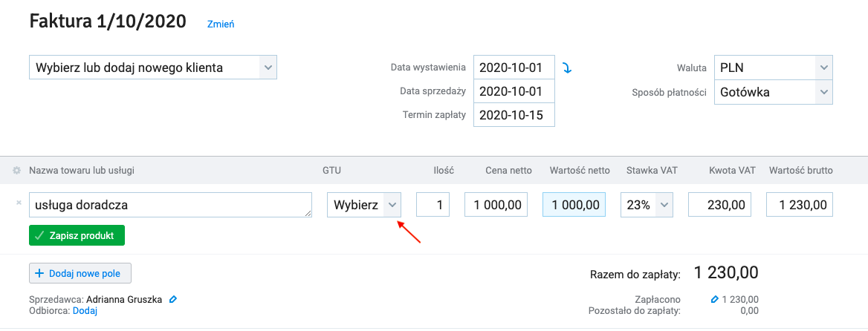868x331 pixels.
Task: Click the Cena netto price field
Action: [x=496, y=205]
